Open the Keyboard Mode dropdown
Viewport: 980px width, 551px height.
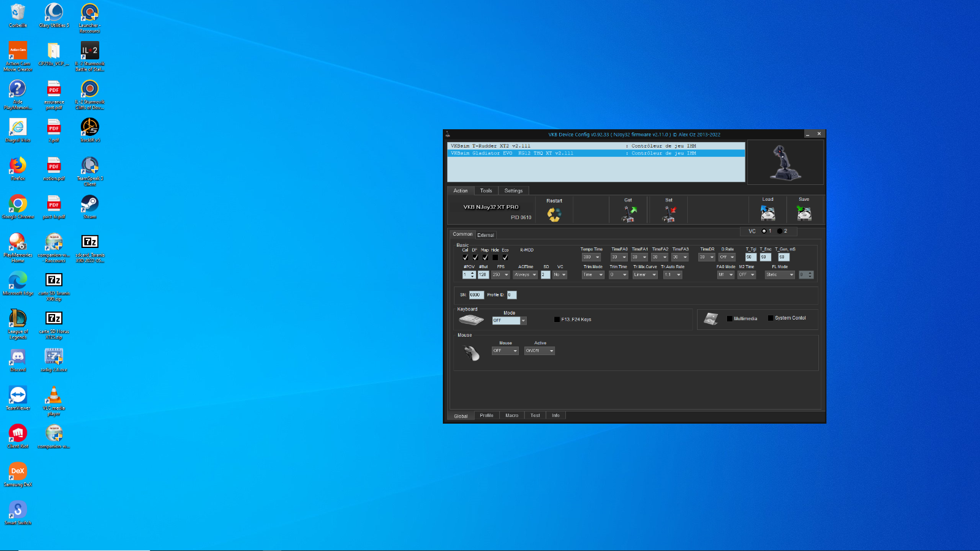pos(509,321)
